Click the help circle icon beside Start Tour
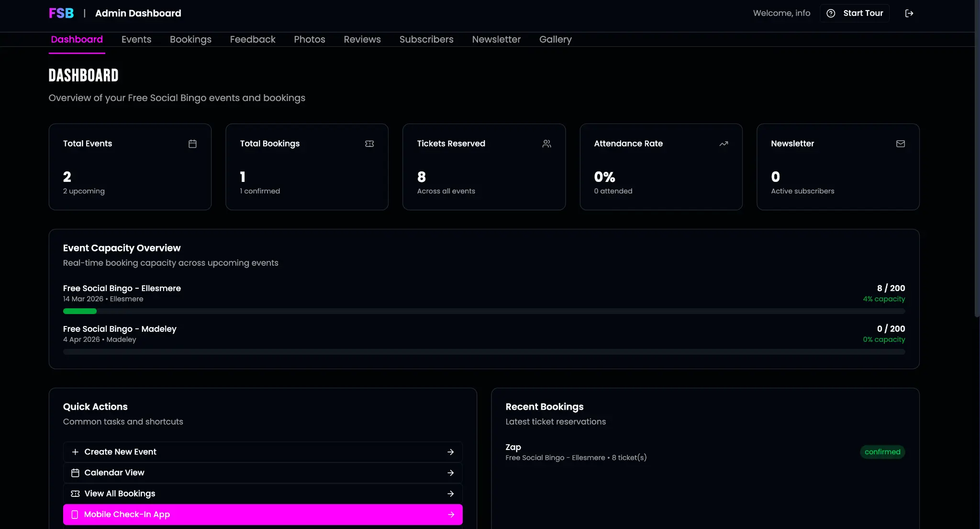980x529 pixels. click(831, 13)
